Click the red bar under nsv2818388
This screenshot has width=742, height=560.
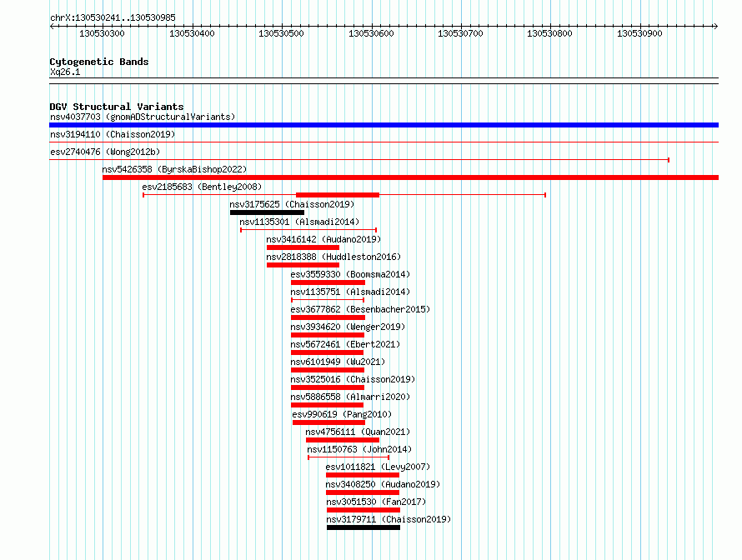(x=303, y=265)
